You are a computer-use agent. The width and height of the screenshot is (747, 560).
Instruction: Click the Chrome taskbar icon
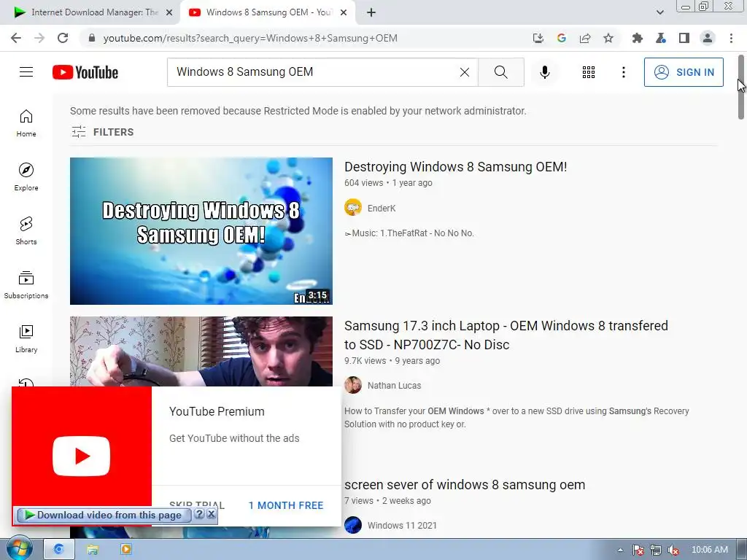coord(58,549)
